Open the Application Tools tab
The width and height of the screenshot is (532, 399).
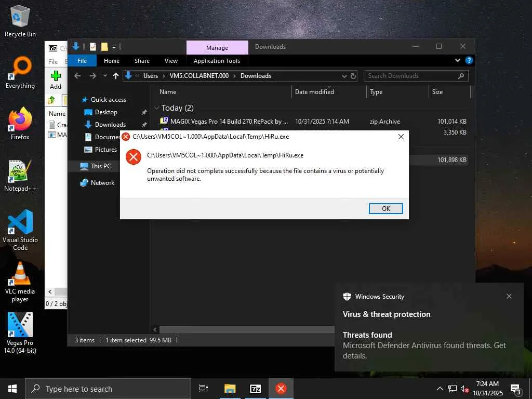point(217,61)
